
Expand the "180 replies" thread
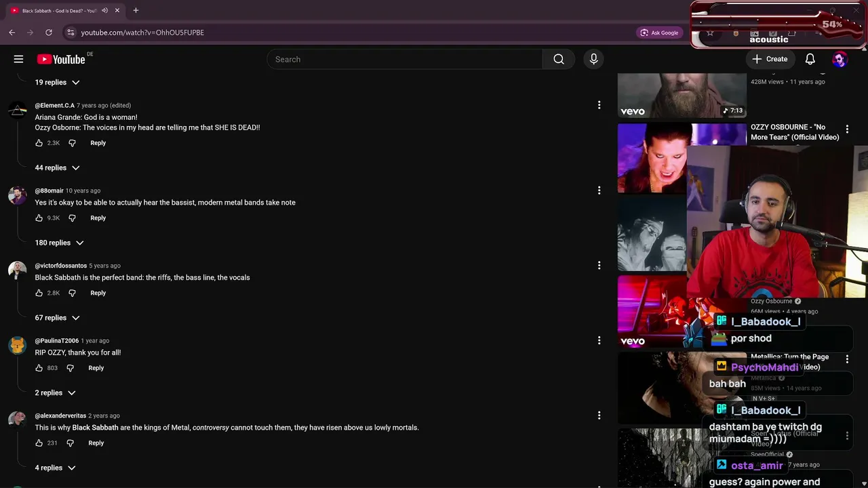[60, 243]
